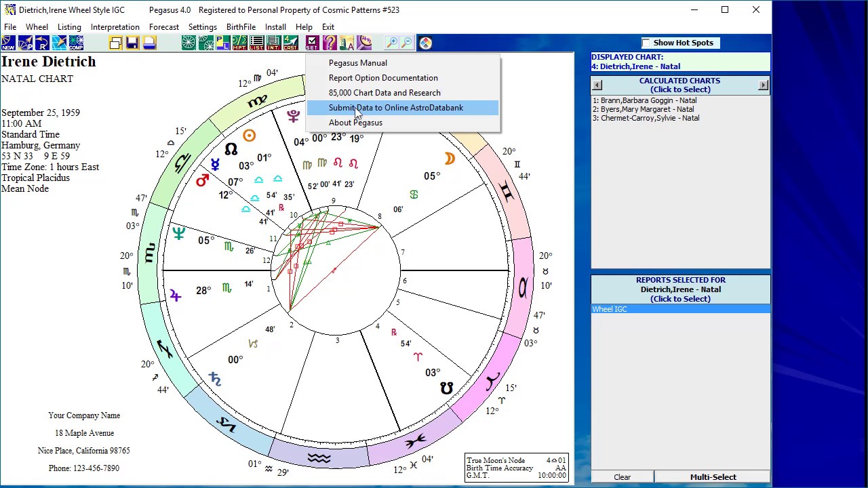Select the double wheel chart icon
Screen dimensions: 868x488
point(205,43)
